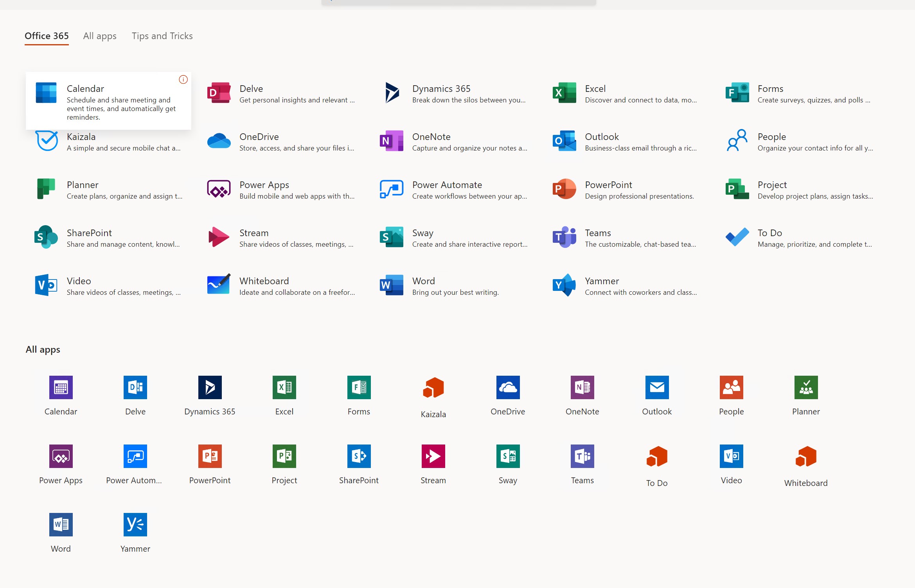Open Project icon in Office 365 list
This screenshot has width=915, height=588.
tap(737, 189)
